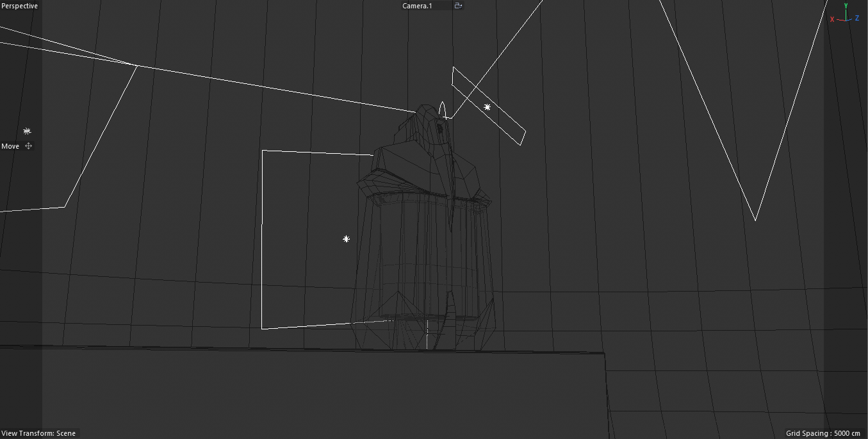This screenshot has height=439, width=868.
Task: Open the View Transform: Scene selector
Action: pyautogui.click(x=38, y=433)
